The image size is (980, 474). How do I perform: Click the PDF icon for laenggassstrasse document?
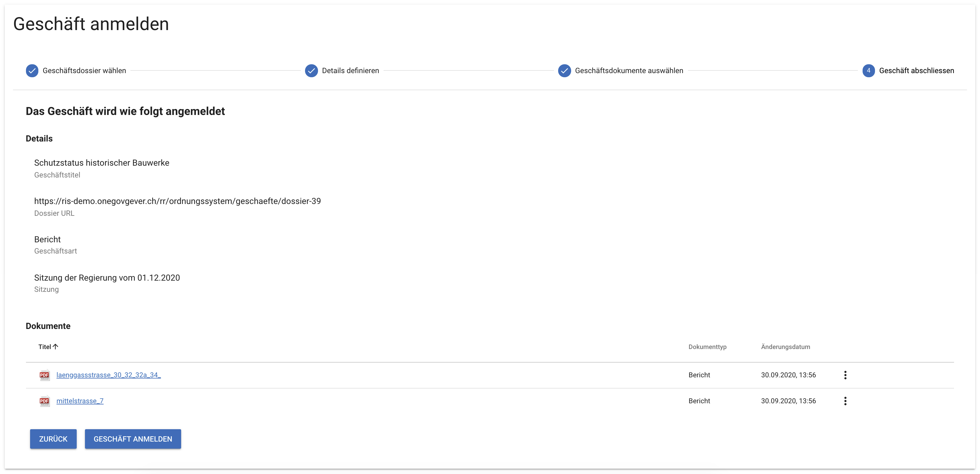tap(45, 375)
